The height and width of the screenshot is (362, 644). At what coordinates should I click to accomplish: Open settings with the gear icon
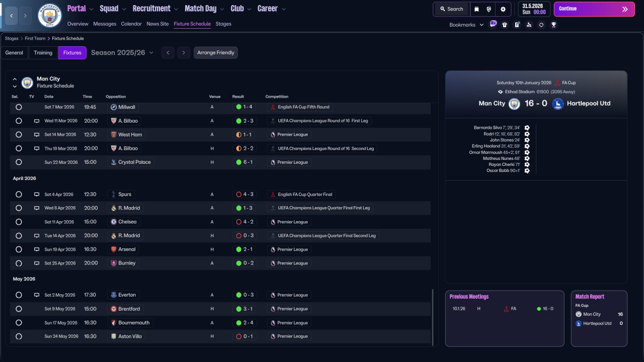point(503,9)
